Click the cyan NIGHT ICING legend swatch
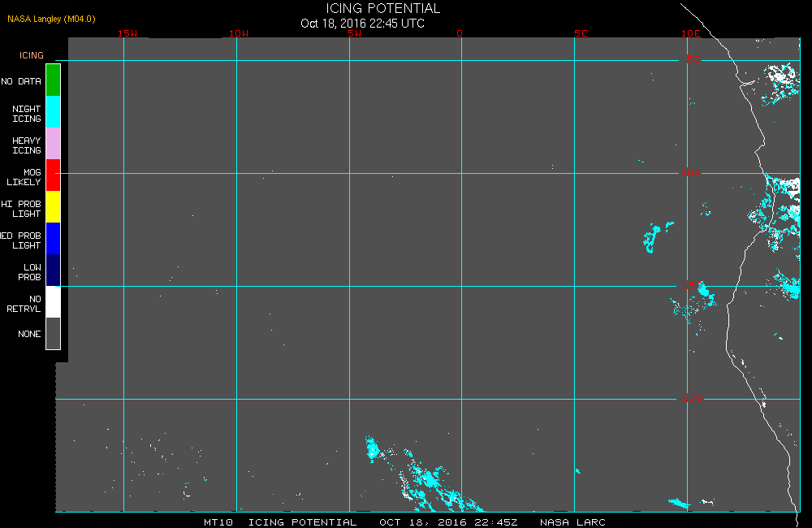The image size is (812, 528). 54,112
